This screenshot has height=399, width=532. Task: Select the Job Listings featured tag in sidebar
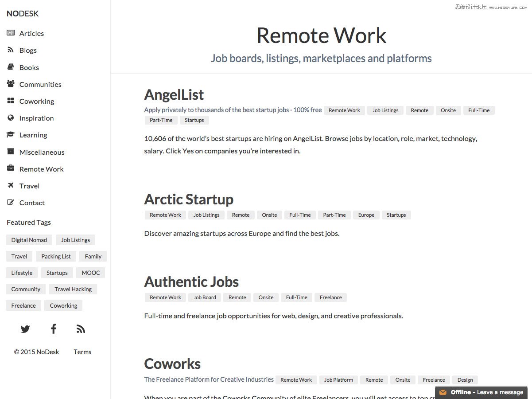75,240
